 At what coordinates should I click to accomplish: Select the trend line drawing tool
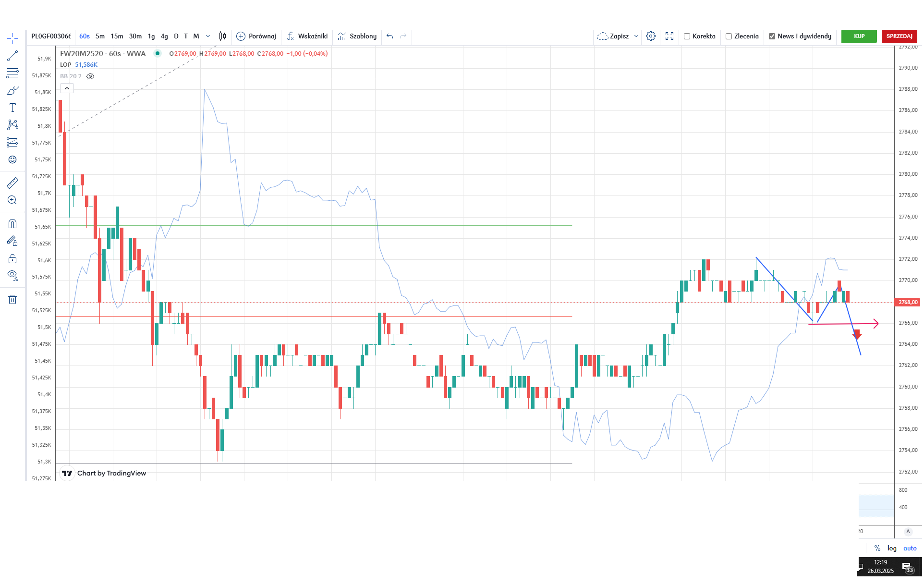12,56
